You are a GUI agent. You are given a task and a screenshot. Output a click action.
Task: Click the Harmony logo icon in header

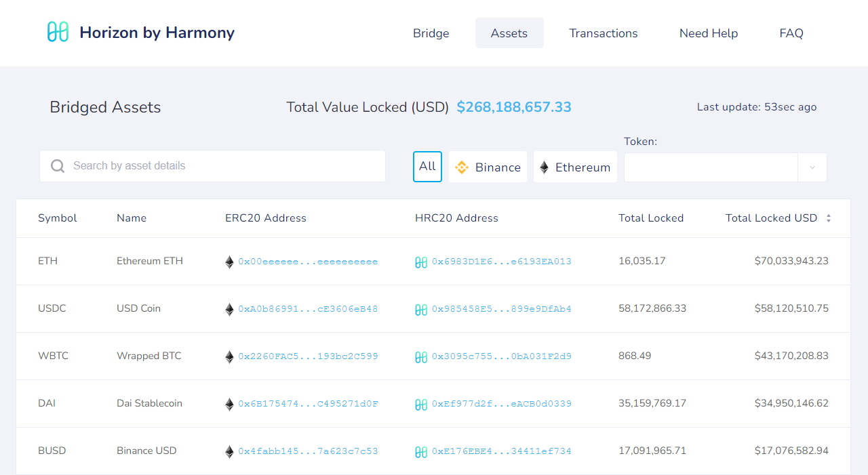tap(58, 32)
